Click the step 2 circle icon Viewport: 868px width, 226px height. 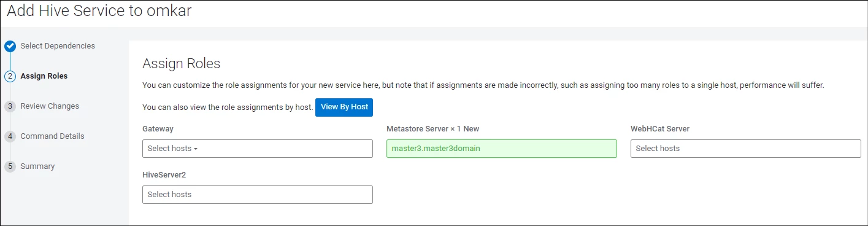(x=10, y=76)
